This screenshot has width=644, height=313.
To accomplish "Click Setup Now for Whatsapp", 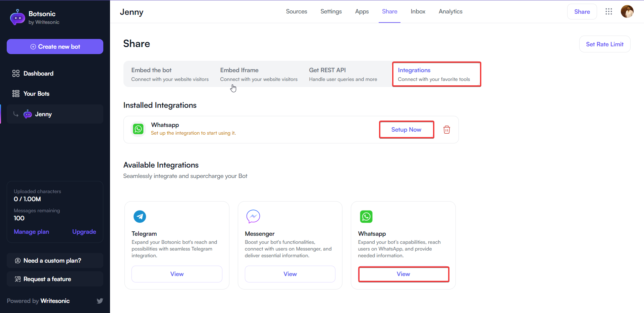I will (x=406, y=129).
